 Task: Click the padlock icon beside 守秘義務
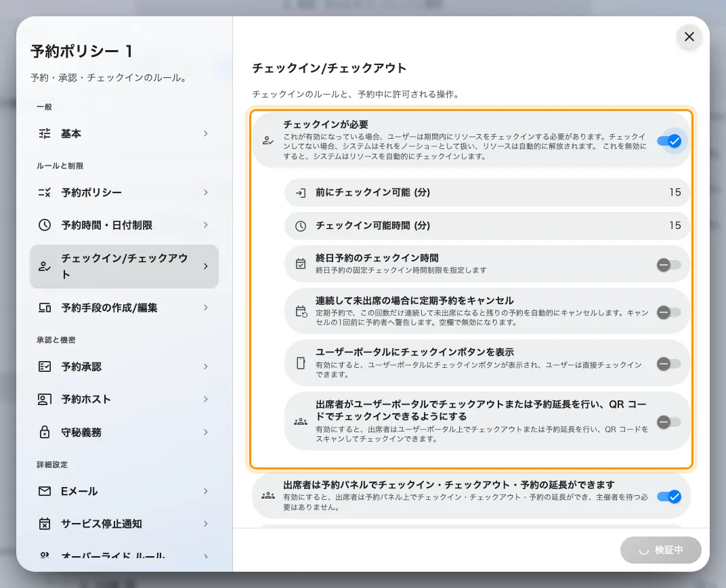(x=45, y=432)
